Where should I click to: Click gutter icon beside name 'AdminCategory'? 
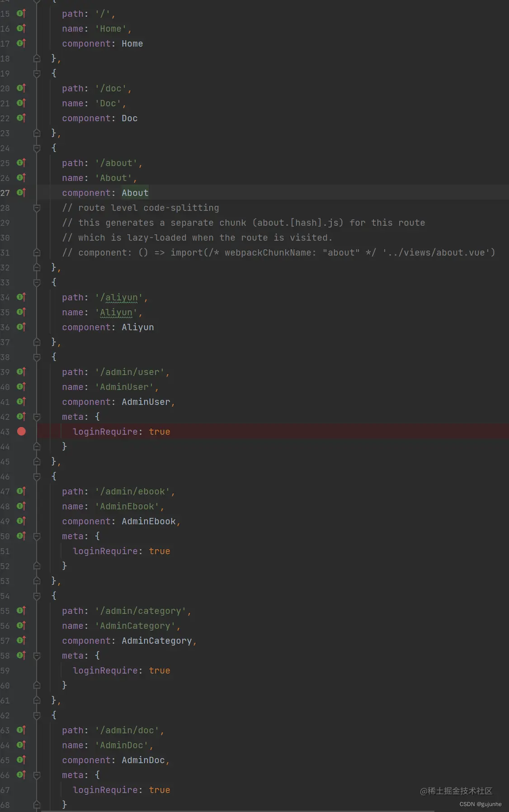[x=21, y=626]
